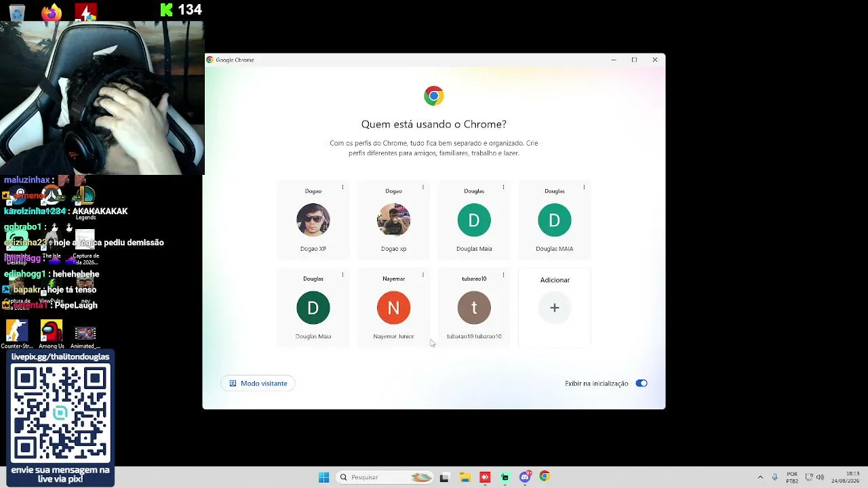Click the 'livepix.gg/thalitondouglas' overlay text
This screenshot has width=868, height=488.
60,357
